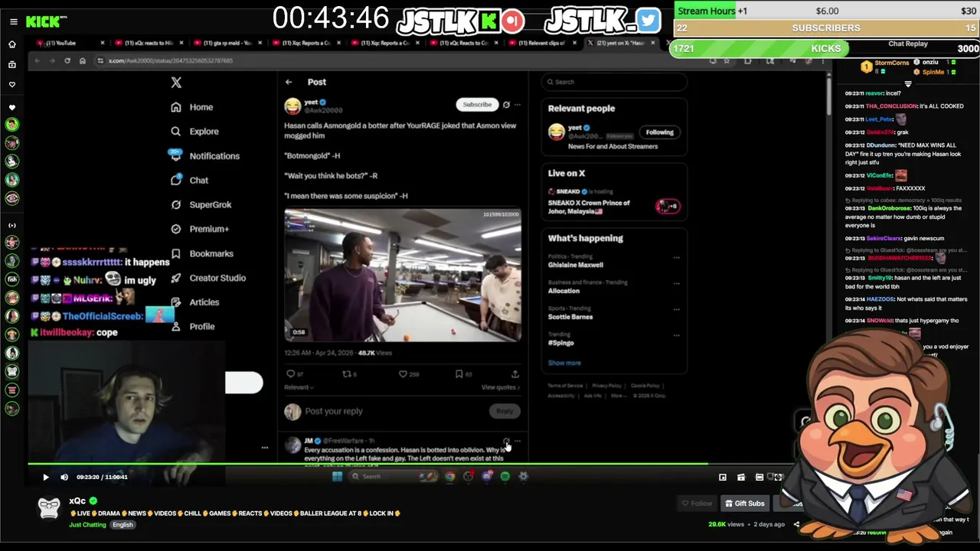Open Articles in the X sidebar
Image resolution: width=980 pixels, height=551 pixels.
(x=195, y=302)
